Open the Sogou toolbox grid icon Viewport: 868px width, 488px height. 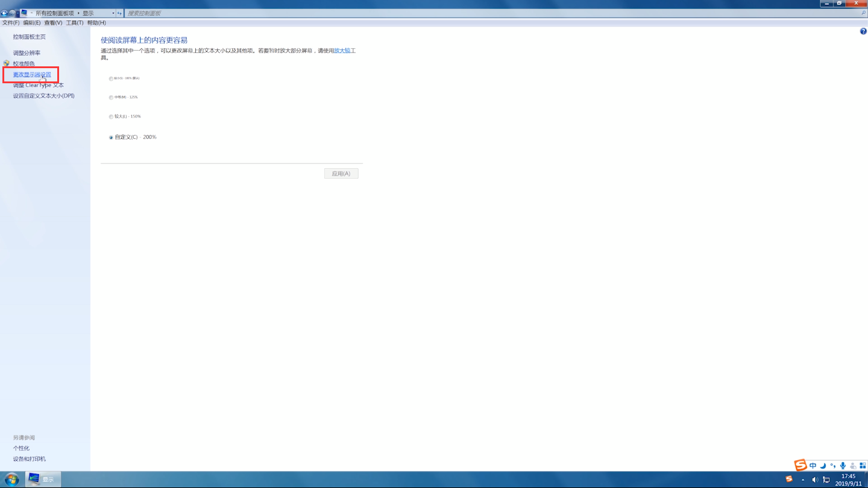click(x=863, y=466)
